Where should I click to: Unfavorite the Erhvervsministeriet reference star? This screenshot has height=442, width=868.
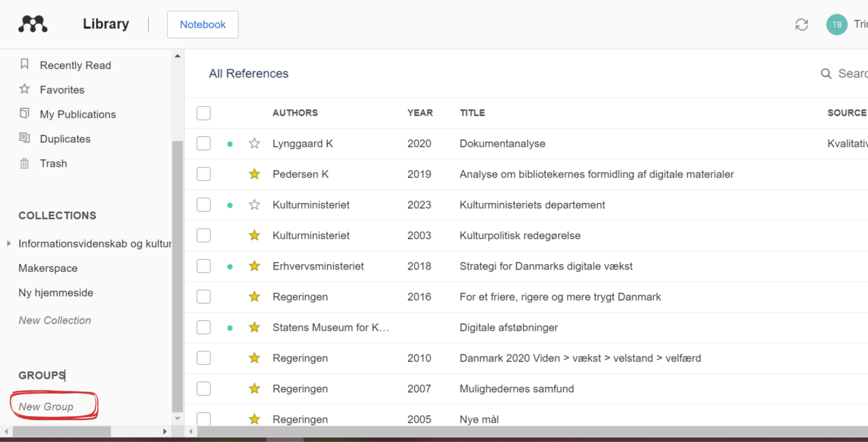[x=254, y=266]
